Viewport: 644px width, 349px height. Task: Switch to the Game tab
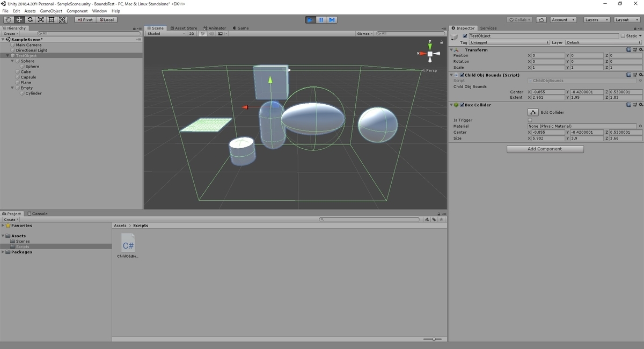click(x=240, y=28)
